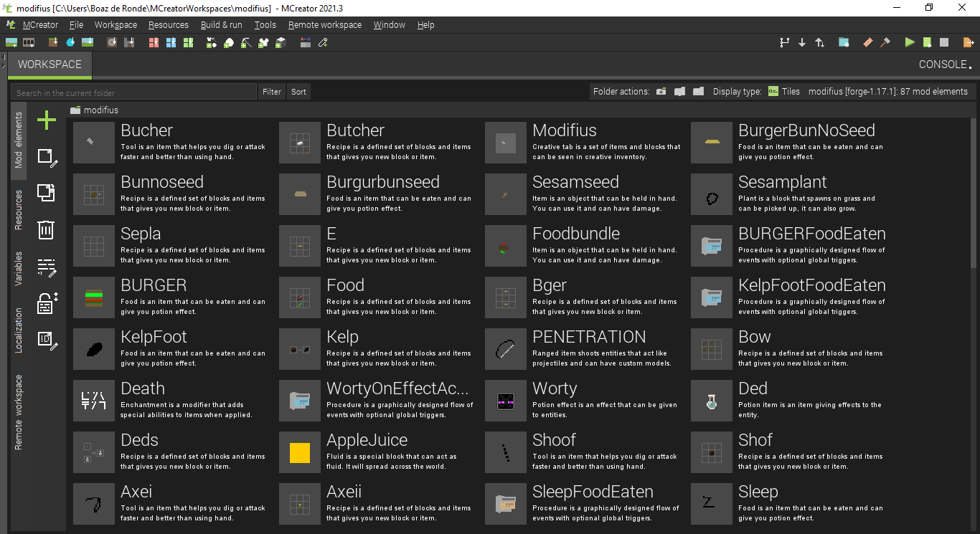Click the import workspace down-arrow icon
The height and width of the screenshot is (534, 980).
(802, 42)
